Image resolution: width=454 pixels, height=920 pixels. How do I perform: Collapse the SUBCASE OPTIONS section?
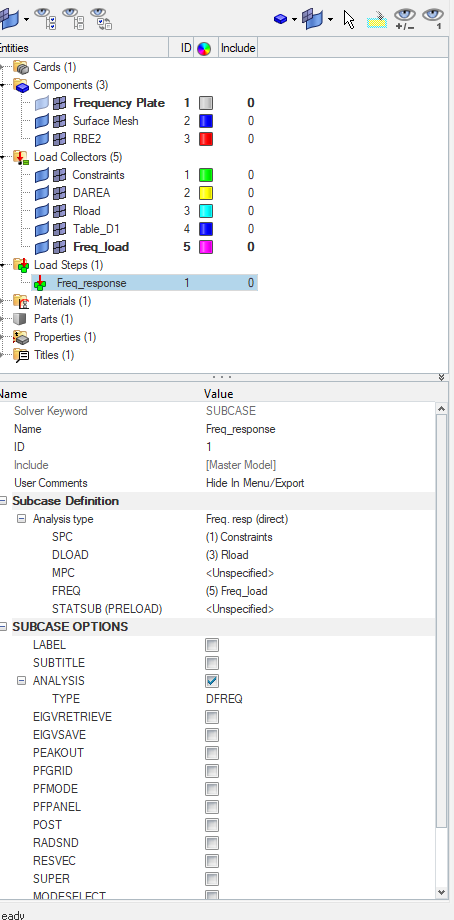coord(4,627)
